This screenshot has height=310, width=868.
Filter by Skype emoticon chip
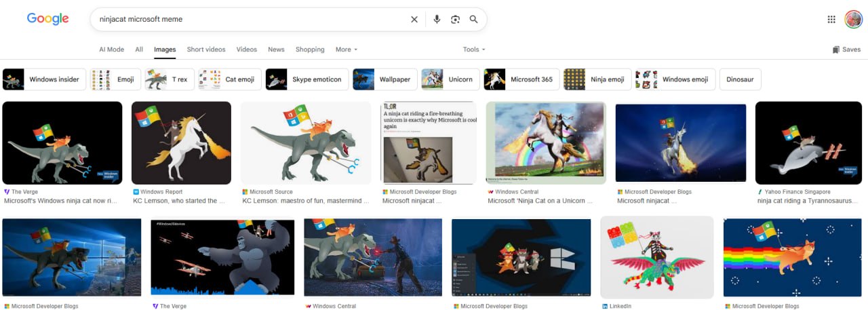click(x=307, y=79)
